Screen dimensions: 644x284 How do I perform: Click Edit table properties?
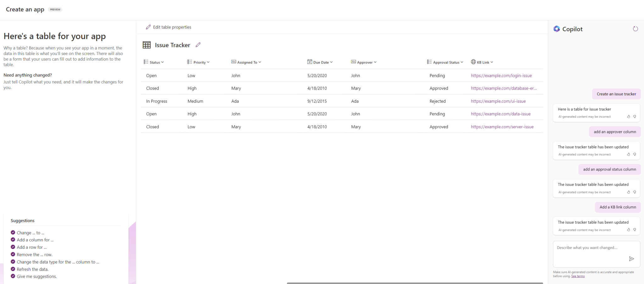[169, 27]
